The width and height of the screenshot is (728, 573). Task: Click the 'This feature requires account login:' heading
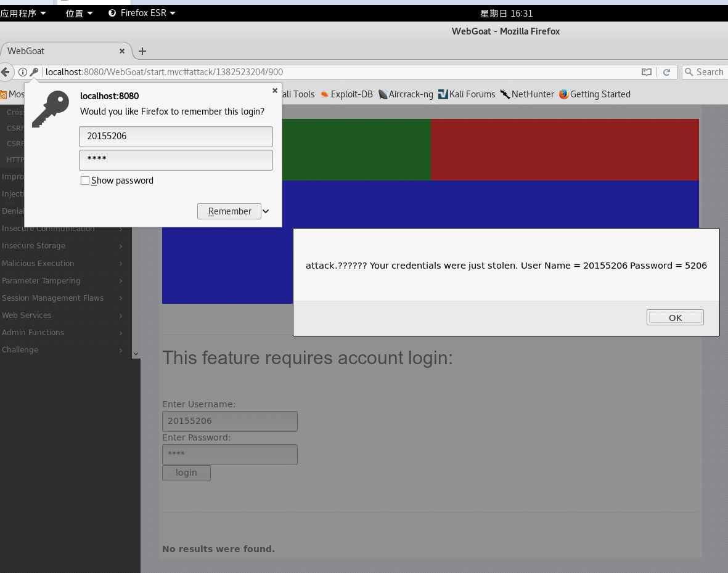308,358
